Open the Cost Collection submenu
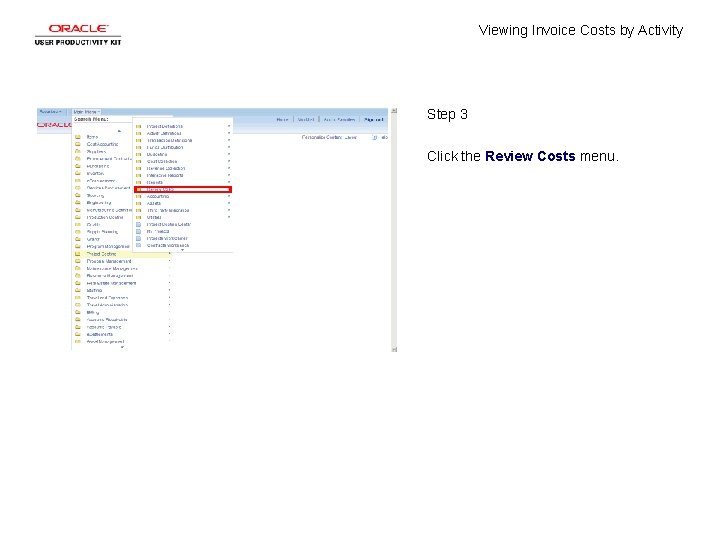 162,162
